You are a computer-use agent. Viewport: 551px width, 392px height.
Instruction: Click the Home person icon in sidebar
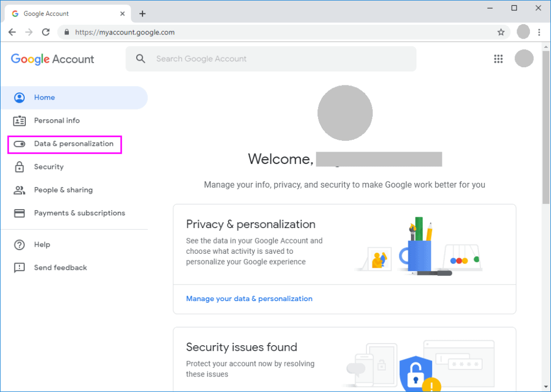(19, 98)
